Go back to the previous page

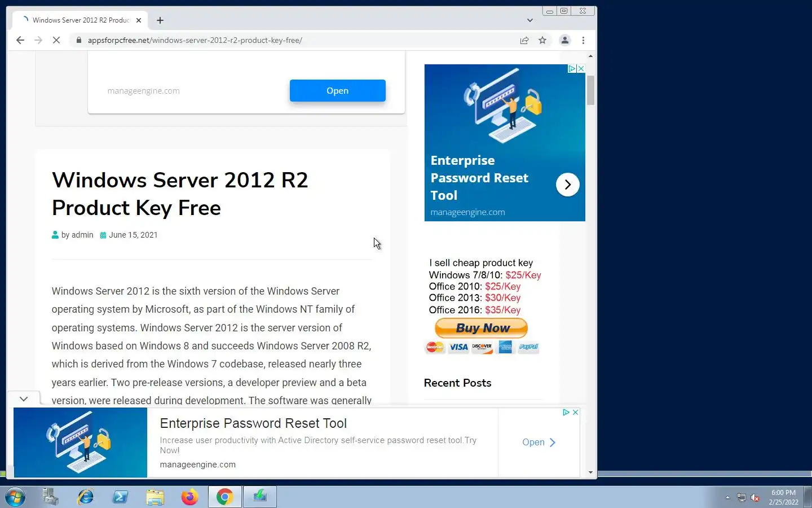[x=20, y=40]
